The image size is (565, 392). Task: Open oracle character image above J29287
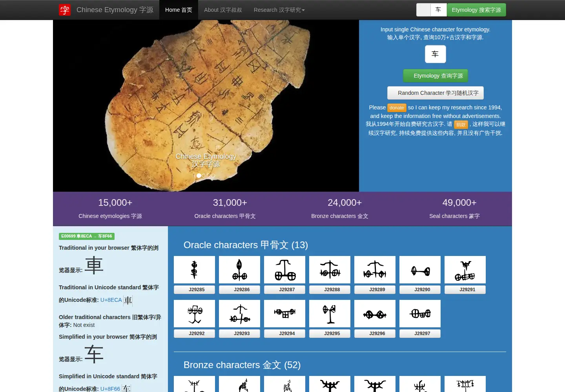pos(285,270)
